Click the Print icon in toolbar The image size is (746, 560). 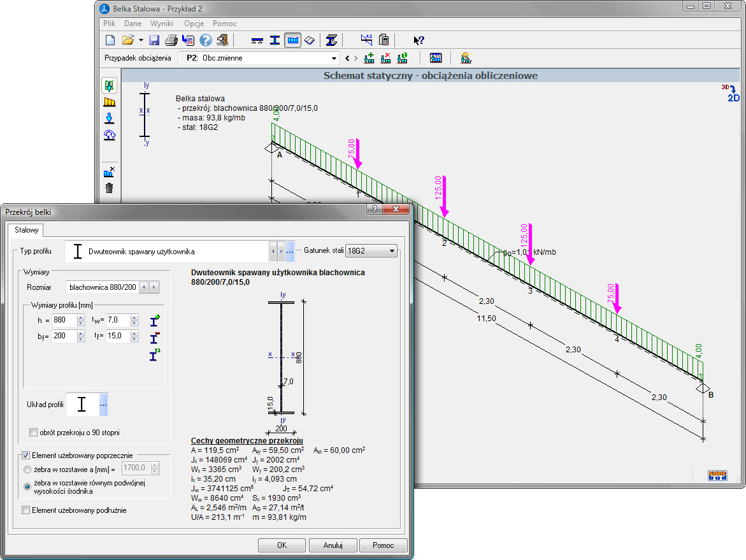pyautogui.click(x=171, y=40)
